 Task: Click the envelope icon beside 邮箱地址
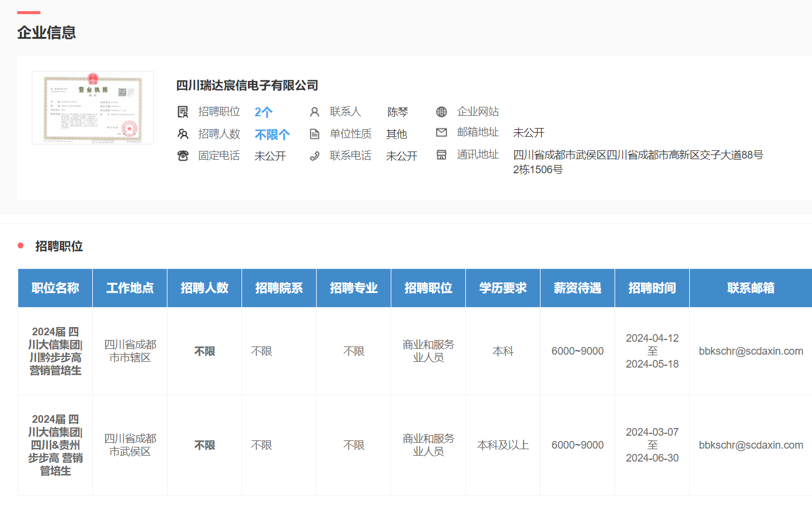(441, 132)
